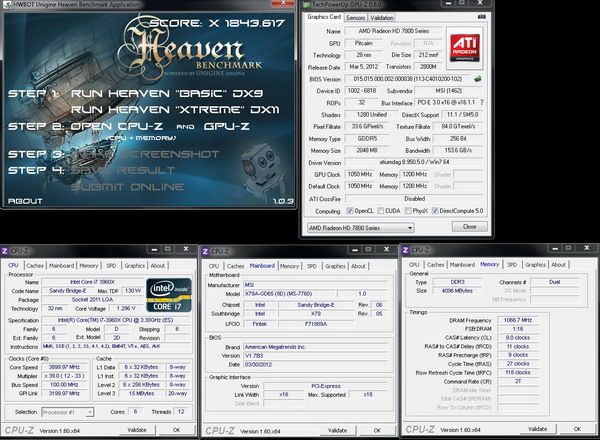Click Validate in CPU-Z CPU window
This screenshot has width=600, height=440.
(x=137, y=430)
